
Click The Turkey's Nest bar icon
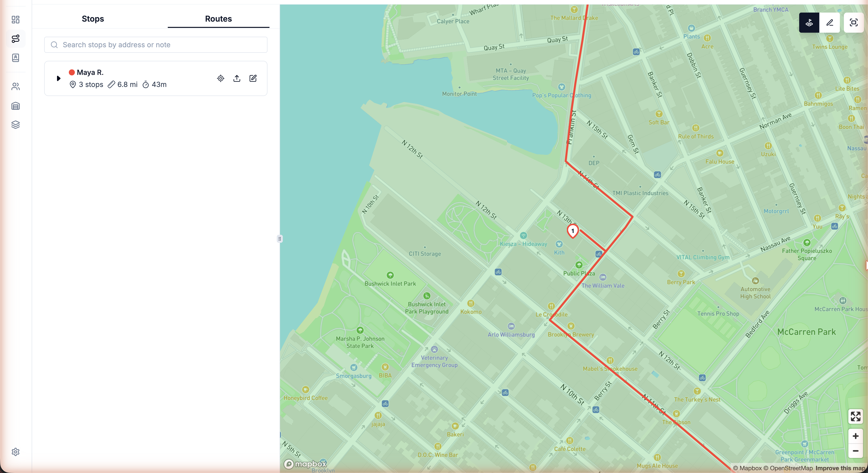(697, 391)
